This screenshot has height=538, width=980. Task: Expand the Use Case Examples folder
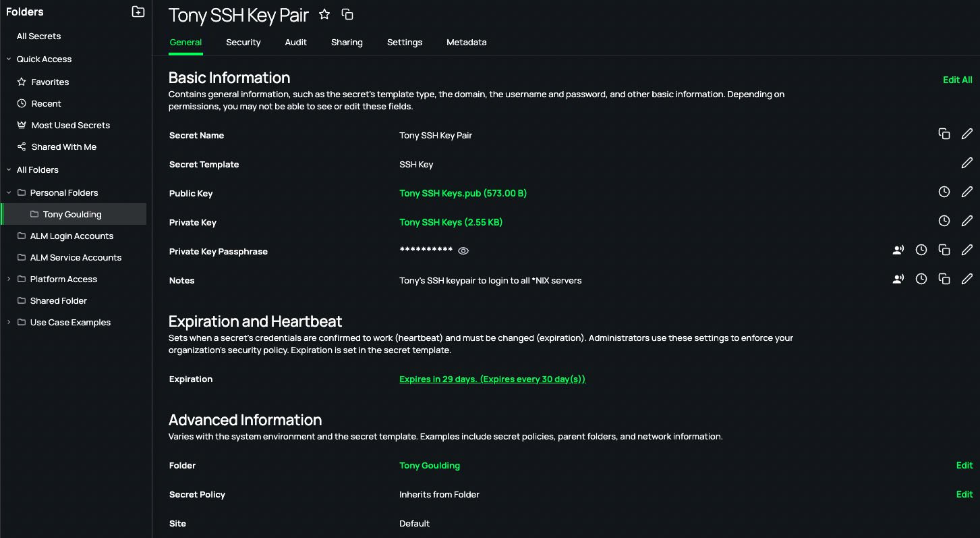8,322
